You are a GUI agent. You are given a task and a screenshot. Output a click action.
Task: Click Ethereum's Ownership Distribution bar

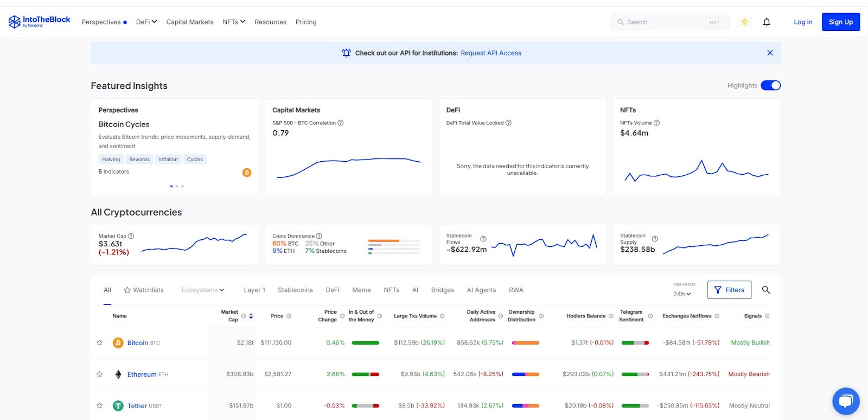coord(526,374)
